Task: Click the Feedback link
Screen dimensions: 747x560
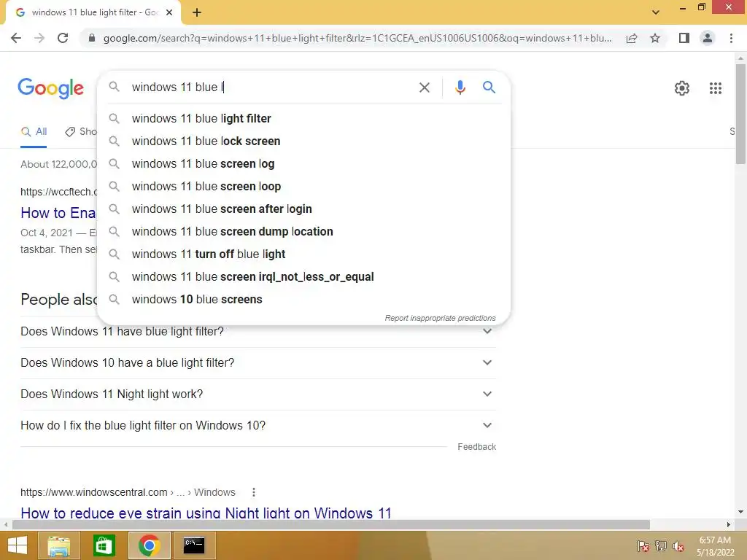Action: point(476,447)
